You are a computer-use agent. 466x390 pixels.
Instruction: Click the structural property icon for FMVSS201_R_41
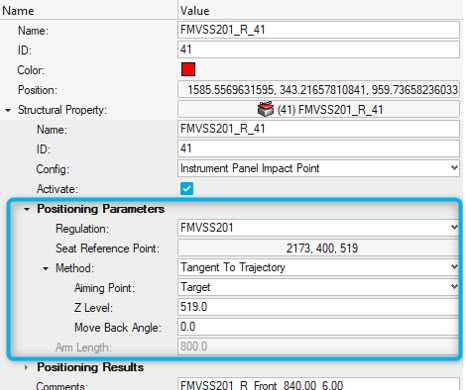(x=266, y=109)
